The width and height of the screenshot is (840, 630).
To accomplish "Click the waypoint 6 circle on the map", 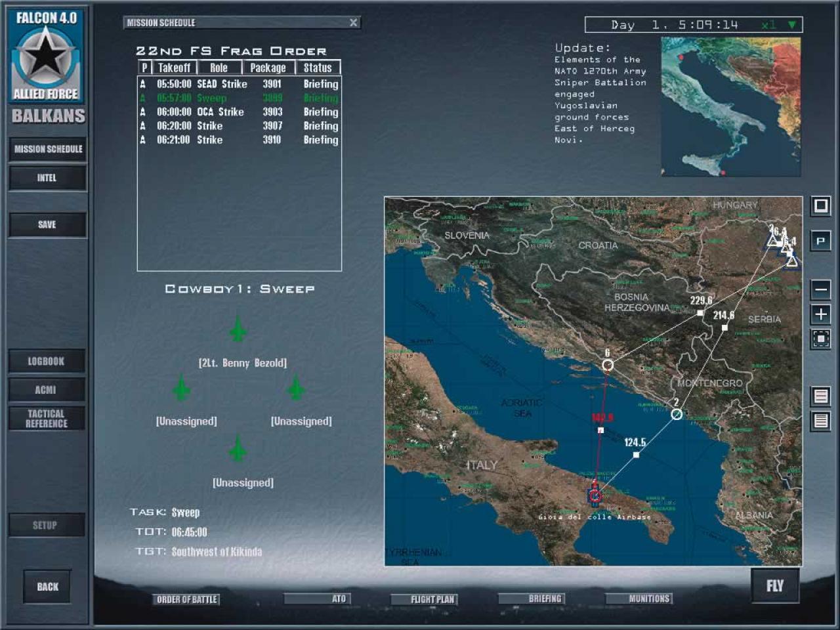I will 608,365.
